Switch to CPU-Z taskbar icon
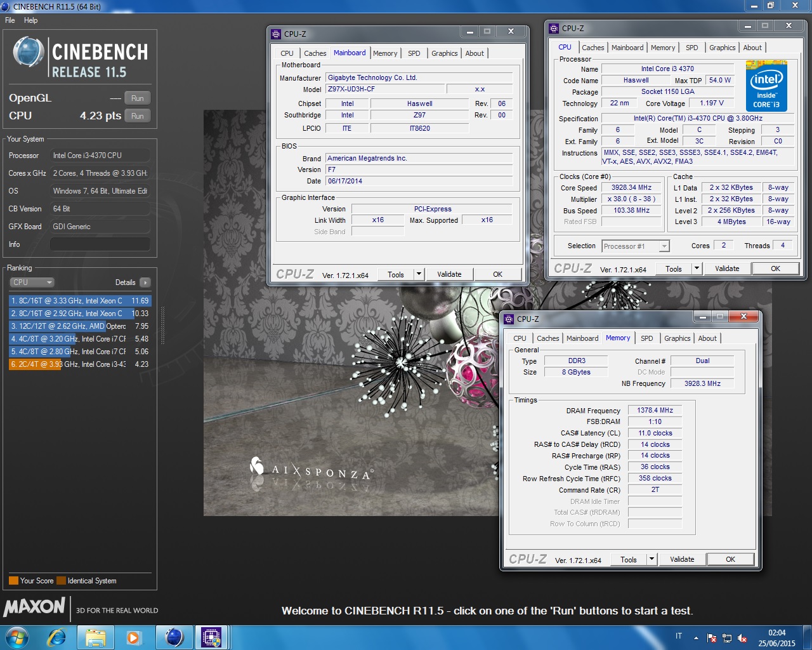This screenshot has height=650, width=812. pyautogui.click(x=211, y=637)
